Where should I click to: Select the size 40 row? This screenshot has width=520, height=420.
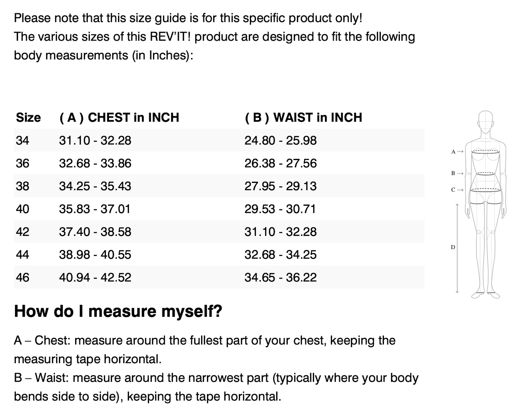pos(219,209)
